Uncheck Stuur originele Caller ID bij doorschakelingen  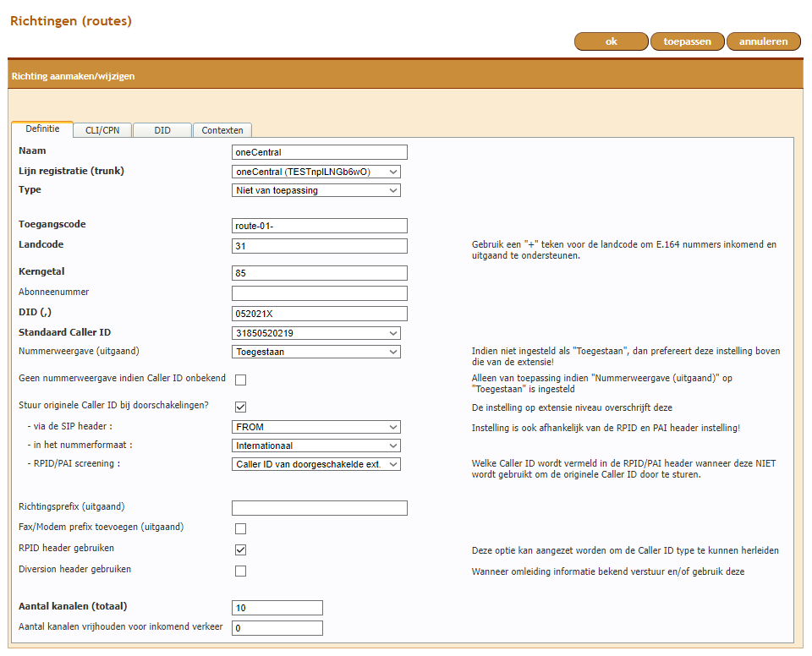tap(241, 407)
